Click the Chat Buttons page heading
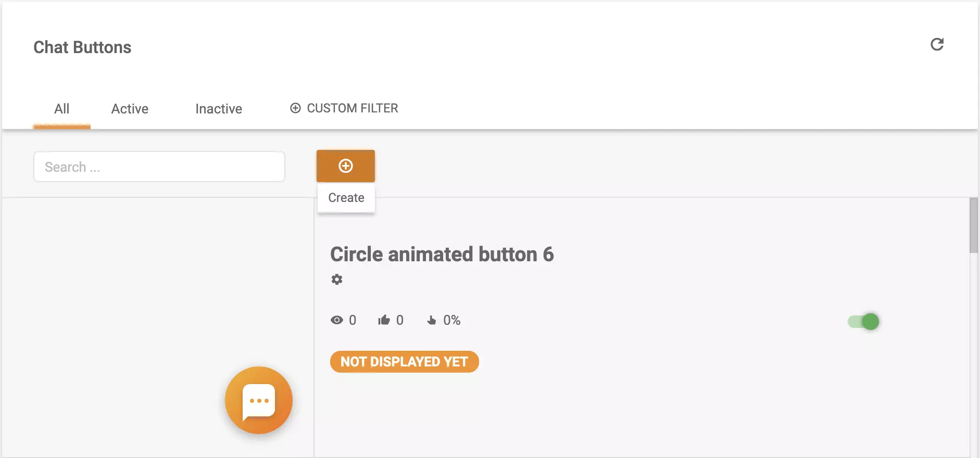This screenshot has width=980, height=458. tap(82, 47)
